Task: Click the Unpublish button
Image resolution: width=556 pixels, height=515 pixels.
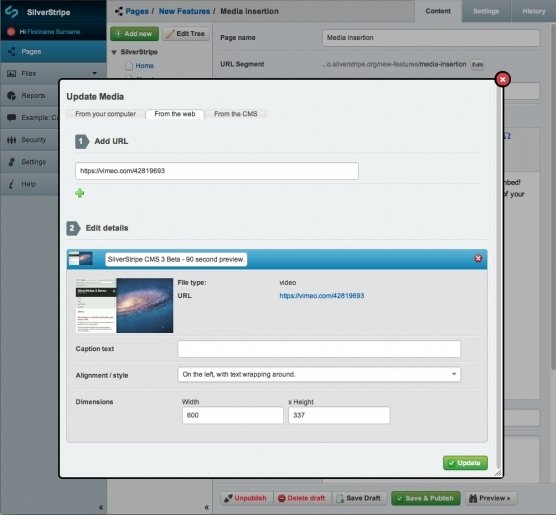Action: point(247,498)
